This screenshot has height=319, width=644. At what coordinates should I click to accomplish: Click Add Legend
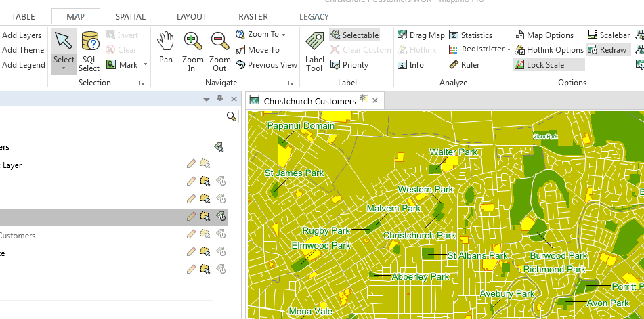24,65
